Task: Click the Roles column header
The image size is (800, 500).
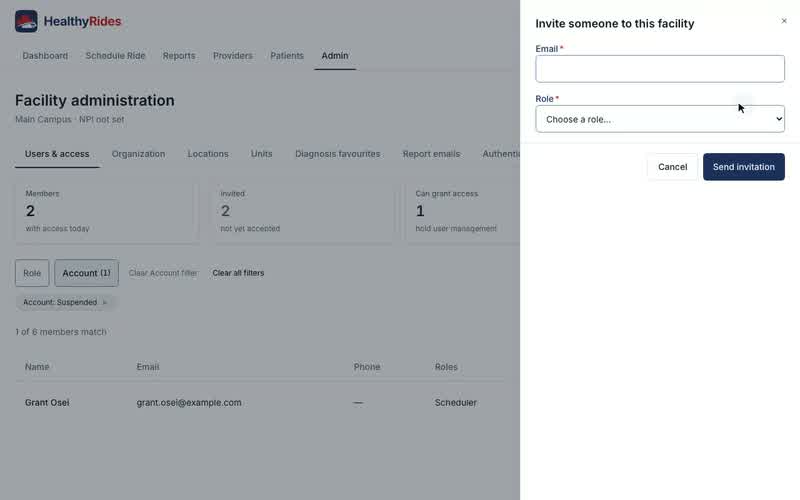Action: coord(446,367)
